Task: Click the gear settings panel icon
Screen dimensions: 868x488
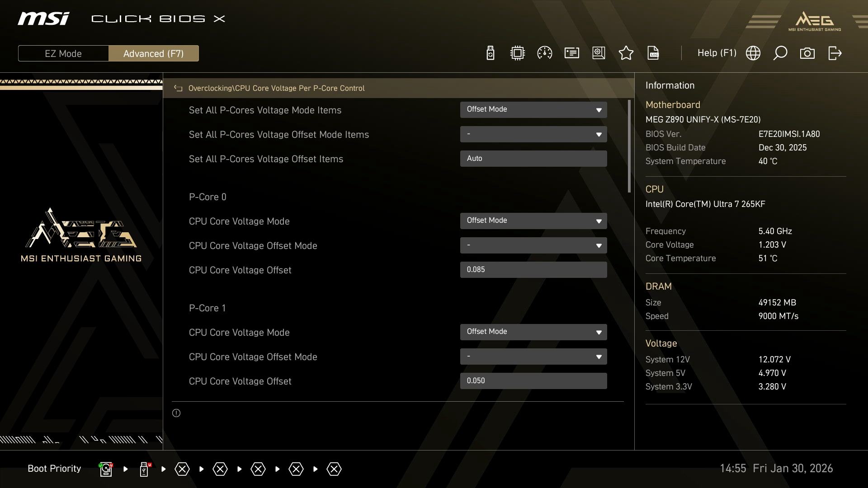Action: 599,53
